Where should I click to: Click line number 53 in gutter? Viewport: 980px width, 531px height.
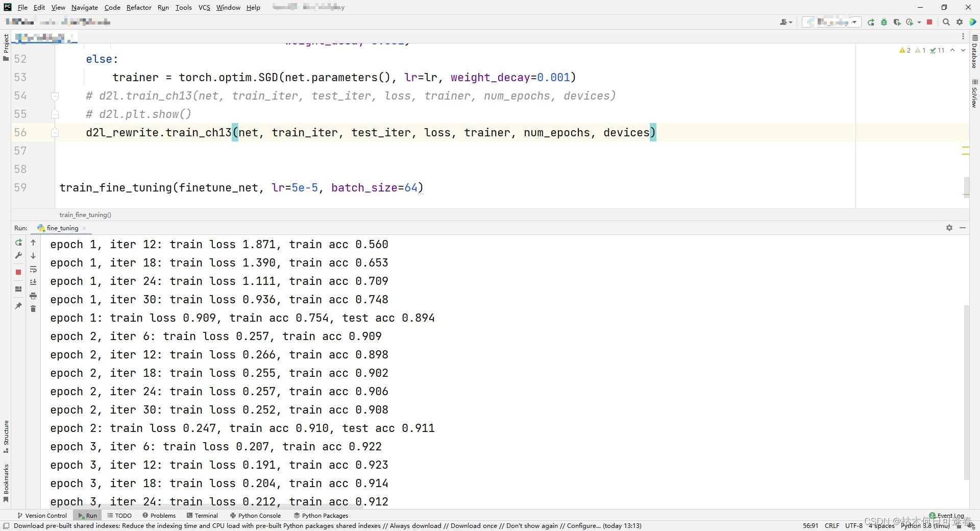(x=20, y=78)
